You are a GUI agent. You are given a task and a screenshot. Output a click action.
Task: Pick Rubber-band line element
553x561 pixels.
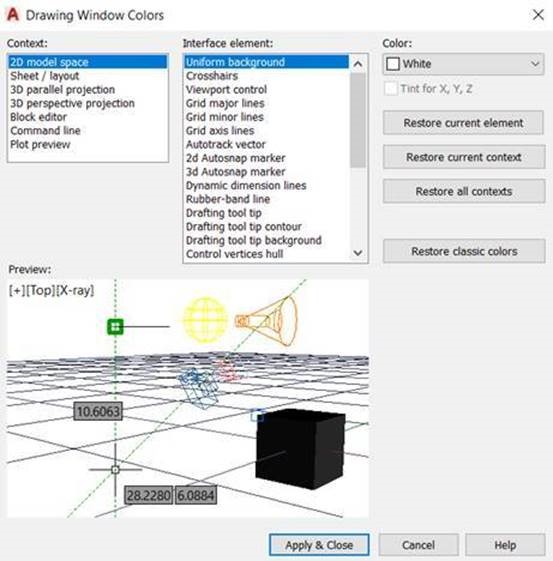pos(266,199)
